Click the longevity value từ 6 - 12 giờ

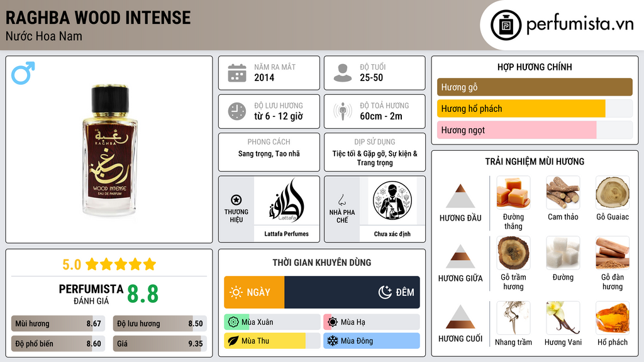click(x=279, y=116)
